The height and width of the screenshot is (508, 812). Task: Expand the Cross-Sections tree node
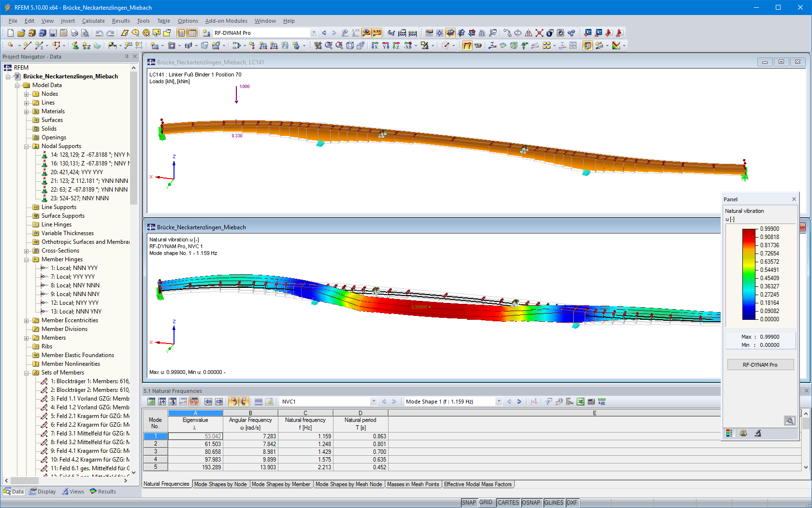coord(27,251)
